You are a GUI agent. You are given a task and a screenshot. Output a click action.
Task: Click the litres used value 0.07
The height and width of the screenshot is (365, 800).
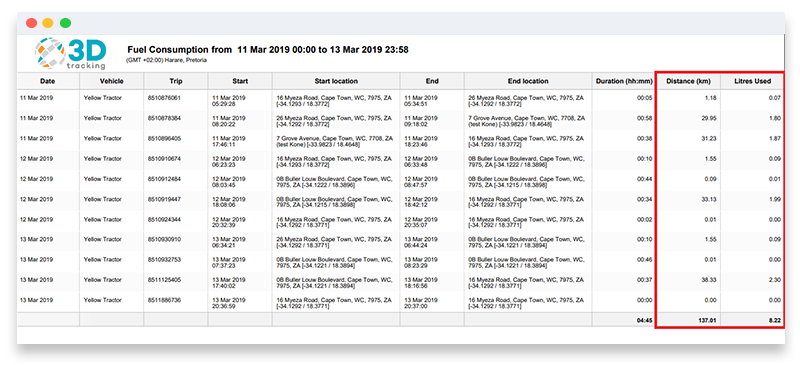point(774,98)
